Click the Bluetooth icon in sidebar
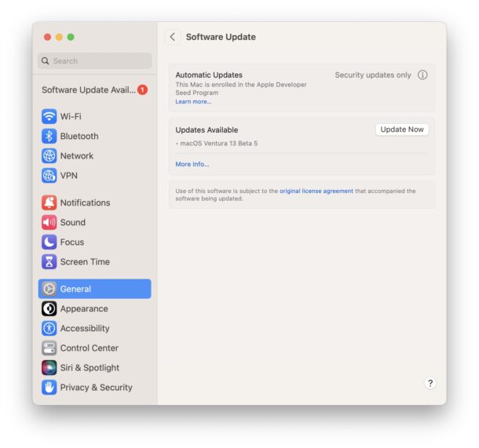This screenshot has width=479, height=448. click(x=49, y=136)
